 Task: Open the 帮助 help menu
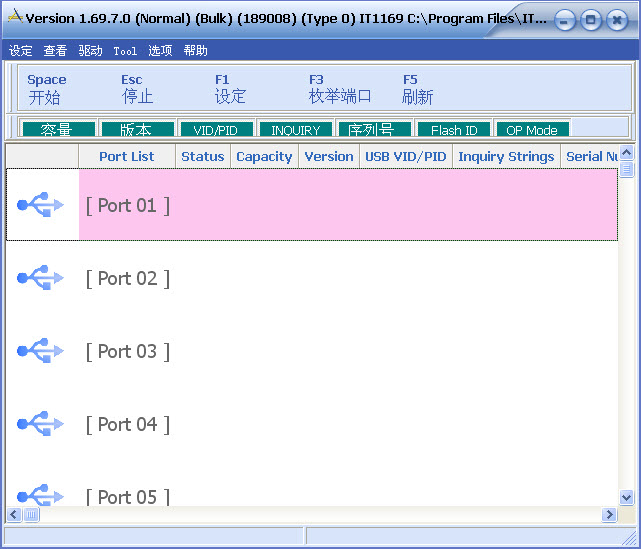click(196, 51)
